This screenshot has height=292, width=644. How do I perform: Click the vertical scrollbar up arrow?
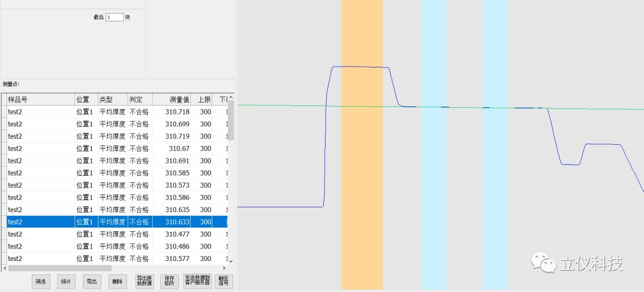tap(231, 98)
